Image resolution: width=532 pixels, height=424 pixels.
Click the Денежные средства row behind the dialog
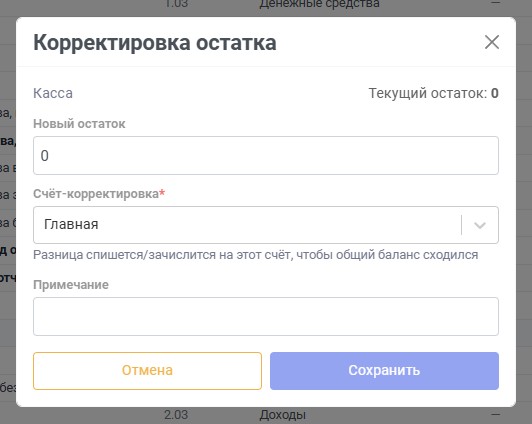click(319, 4)
